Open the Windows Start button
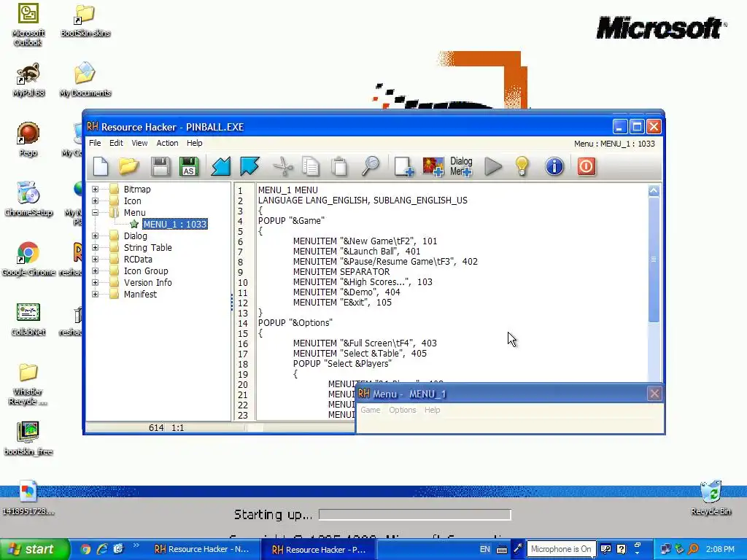Screen dimensions: 747x560 [34, 549]
